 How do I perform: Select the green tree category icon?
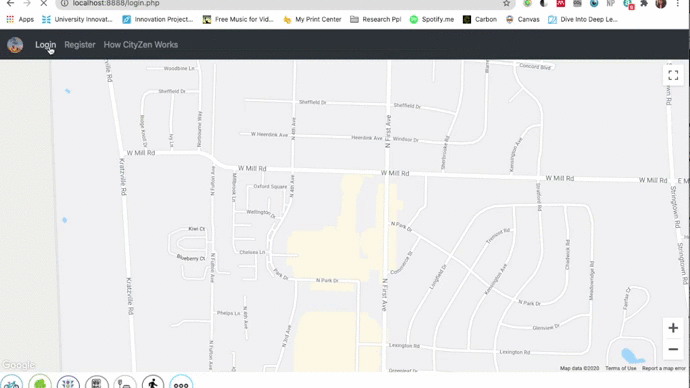click(x=40, y=382)
